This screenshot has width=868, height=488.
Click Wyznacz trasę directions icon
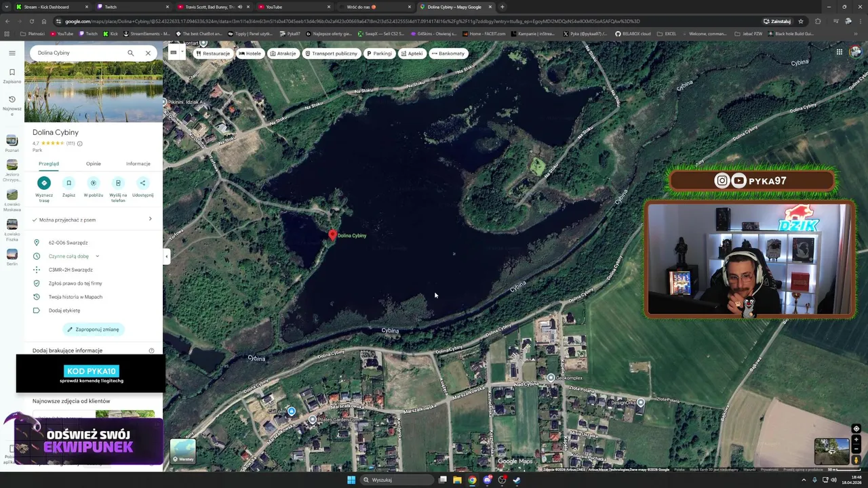[44, 183]
